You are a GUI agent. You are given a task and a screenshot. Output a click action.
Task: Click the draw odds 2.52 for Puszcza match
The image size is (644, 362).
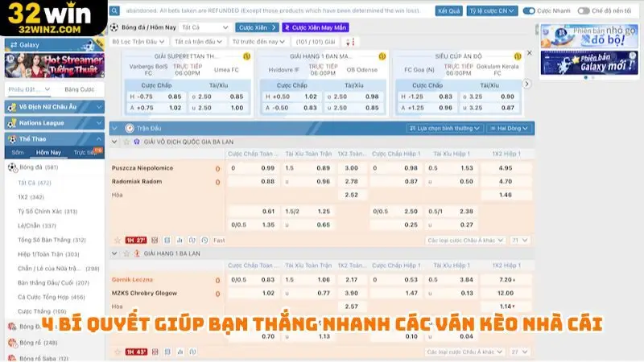(351, 195)
